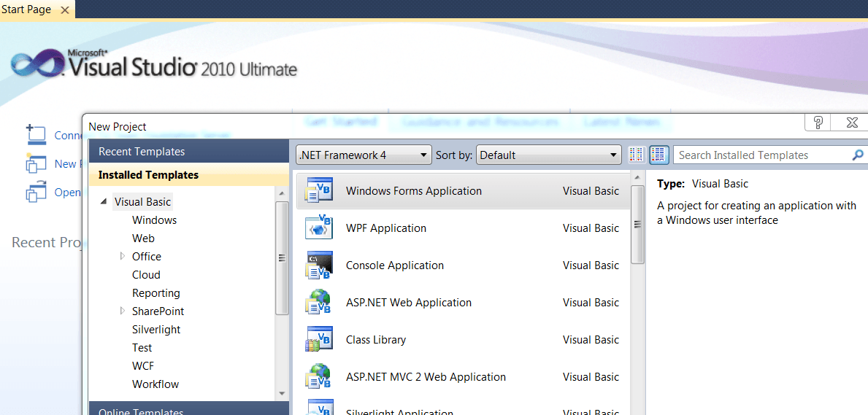This screenshot has width=868, height=415.
Task: Select Web category in tree
Action: 143,238
